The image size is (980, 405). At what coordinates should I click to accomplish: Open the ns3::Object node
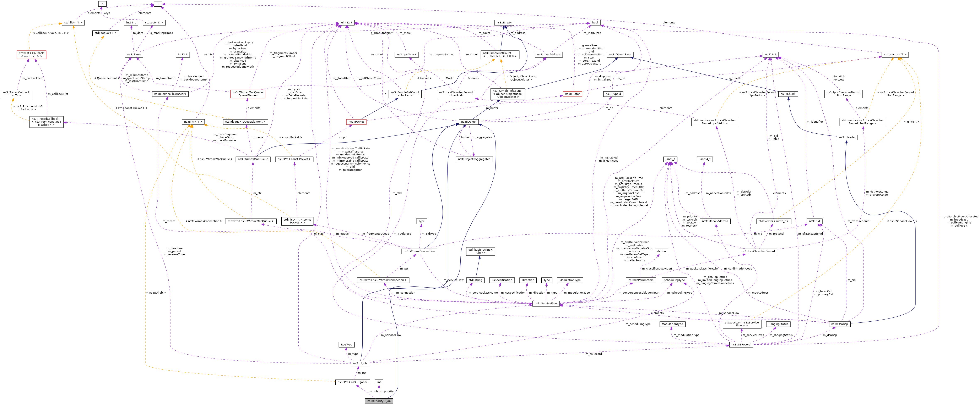tap(468, 122)
